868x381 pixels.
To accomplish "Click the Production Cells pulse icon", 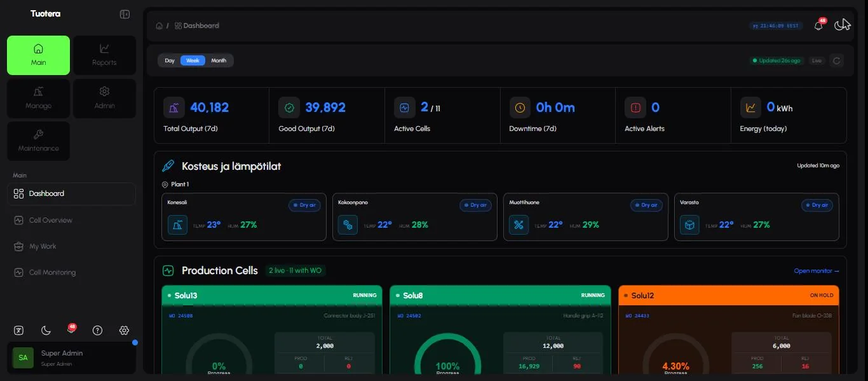I will [168, 270].
